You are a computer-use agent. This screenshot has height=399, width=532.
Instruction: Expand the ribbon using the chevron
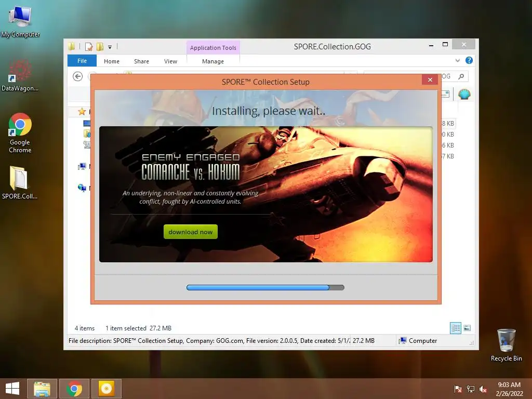(x=457, y=60)
